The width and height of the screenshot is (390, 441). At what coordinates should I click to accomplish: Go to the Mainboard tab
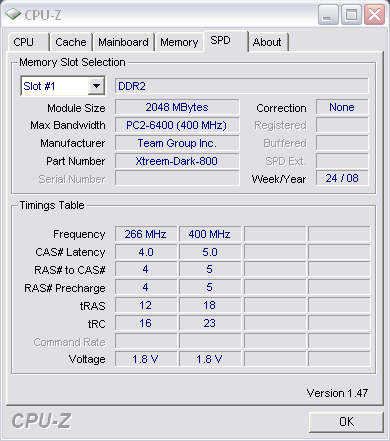point(123,42)
